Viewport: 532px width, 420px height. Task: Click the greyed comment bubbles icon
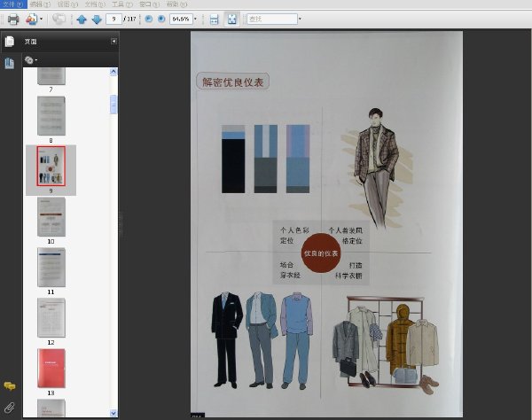(59, 19)
